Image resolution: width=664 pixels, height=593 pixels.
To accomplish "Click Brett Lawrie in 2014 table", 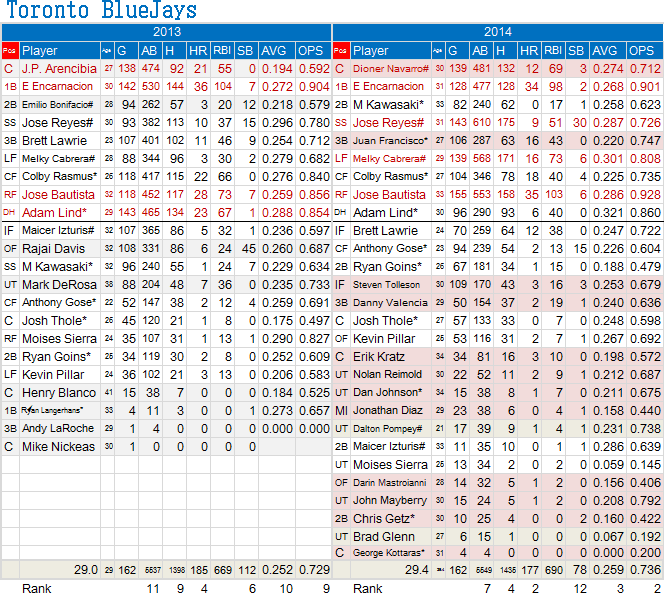I will click(385, 231).
